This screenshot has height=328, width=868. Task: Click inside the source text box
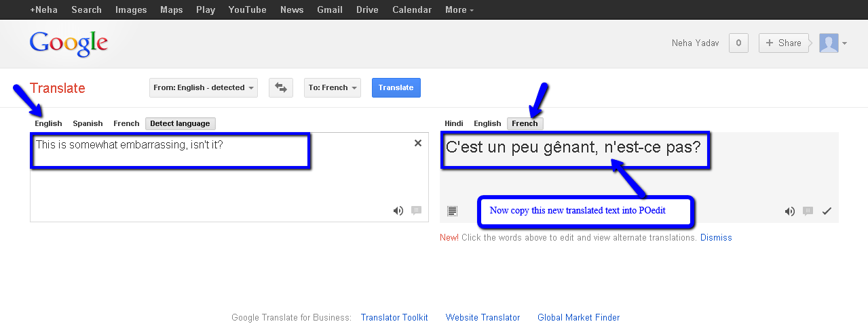click(229, 177)
